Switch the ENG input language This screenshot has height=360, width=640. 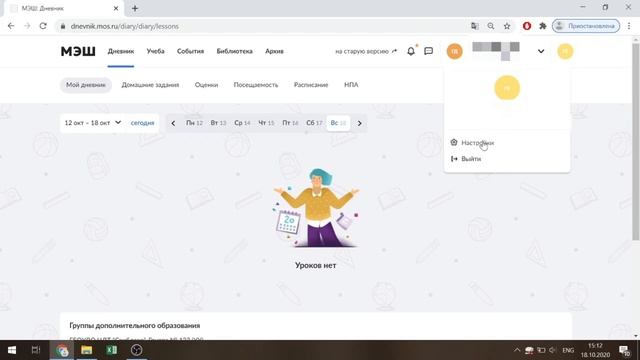point(568,350)
